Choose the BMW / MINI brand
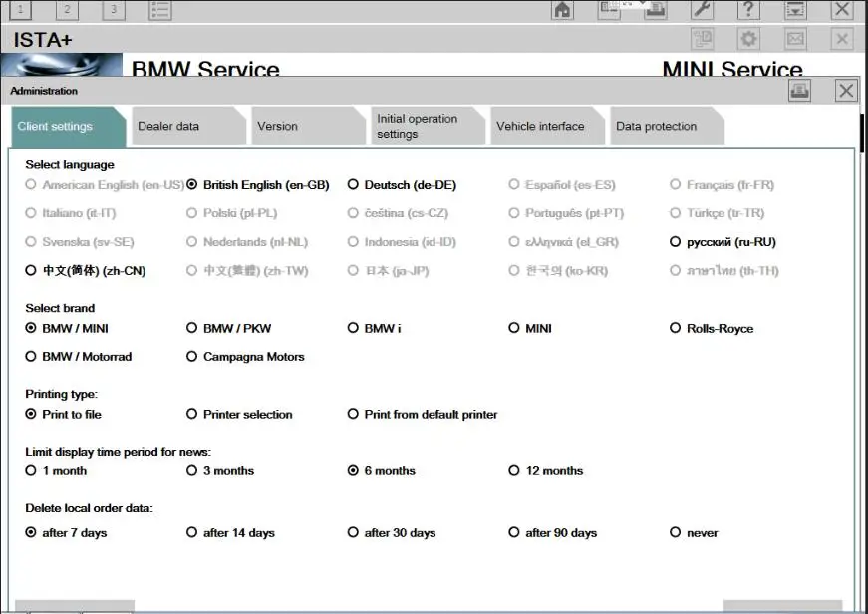868x614 pixels. [67, 328]
